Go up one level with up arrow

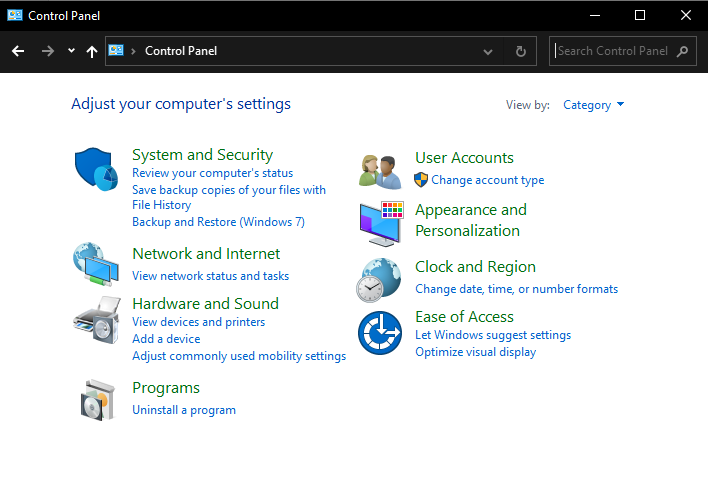(x=92, y=51)
